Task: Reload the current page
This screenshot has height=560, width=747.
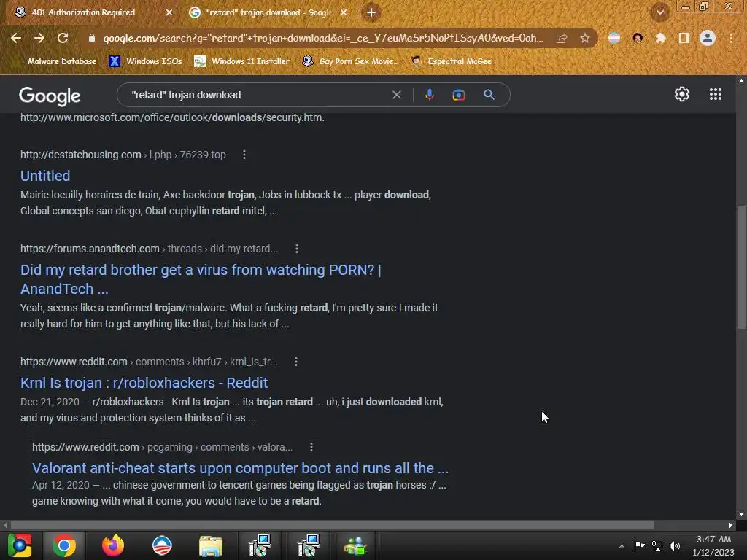Action: [x=63, y=38]
